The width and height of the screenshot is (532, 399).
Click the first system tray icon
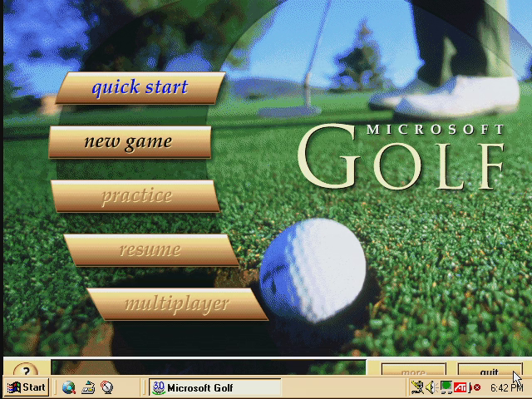(417, 387)
